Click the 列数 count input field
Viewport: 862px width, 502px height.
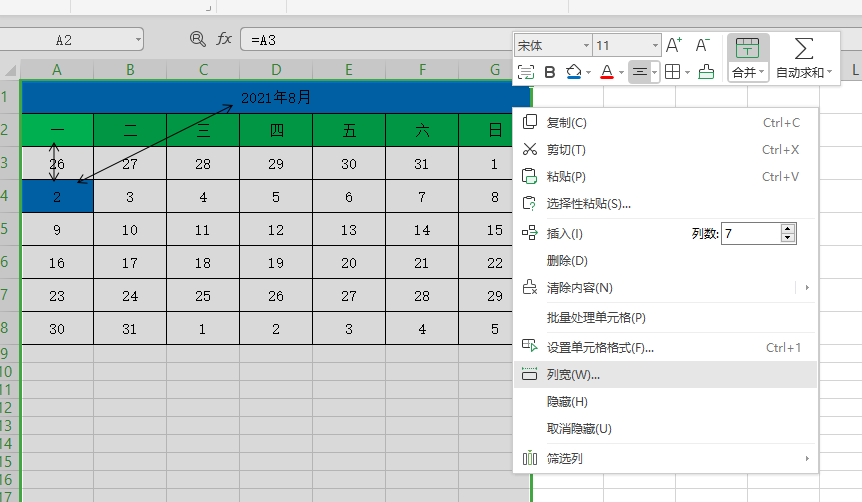[x=751, y=234]
